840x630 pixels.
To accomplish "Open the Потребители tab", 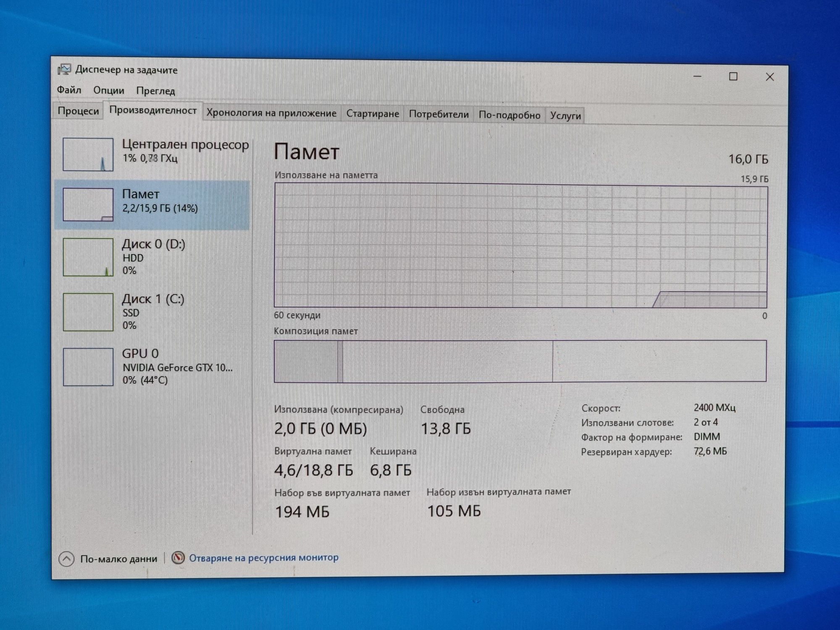I will [x=439, y=114].
